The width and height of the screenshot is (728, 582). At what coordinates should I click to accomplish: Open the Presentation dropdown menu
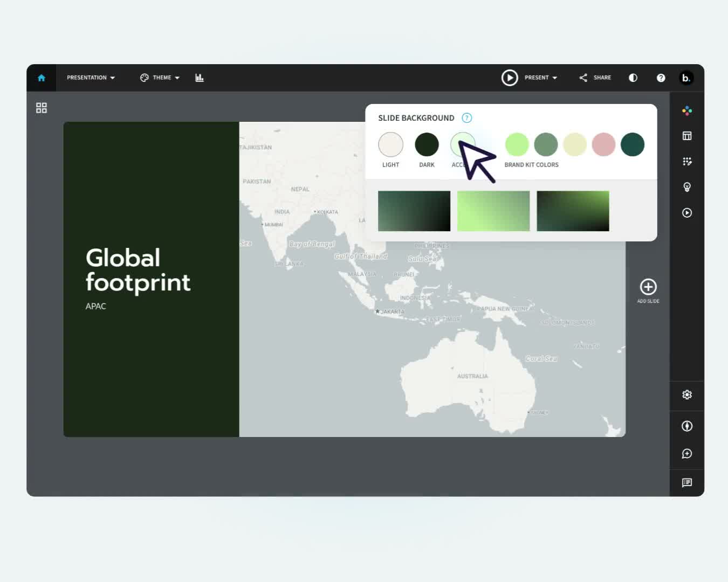pyautogui.click(x=91, y=78)
